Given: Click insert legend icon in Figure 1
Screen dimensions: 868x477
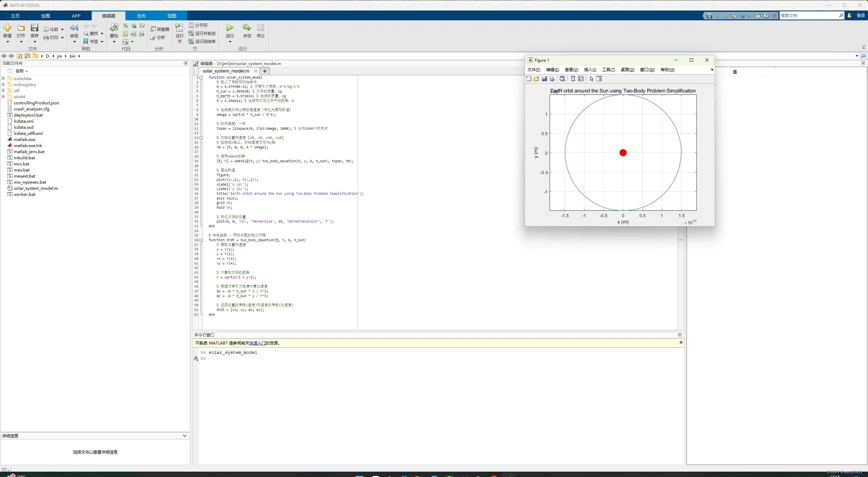Looking at the screenshot, I should pos(581,79).
